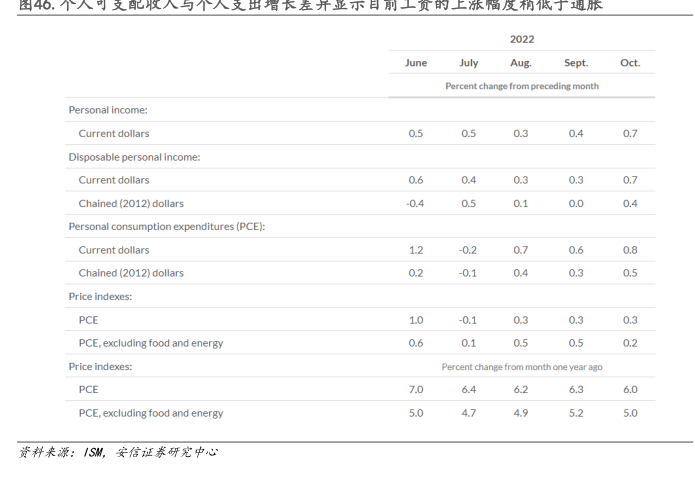The height and width of the screenshot is (481, 695).
Task: Click the 'Personal income:' row label
Action: (x=108, y=109)
